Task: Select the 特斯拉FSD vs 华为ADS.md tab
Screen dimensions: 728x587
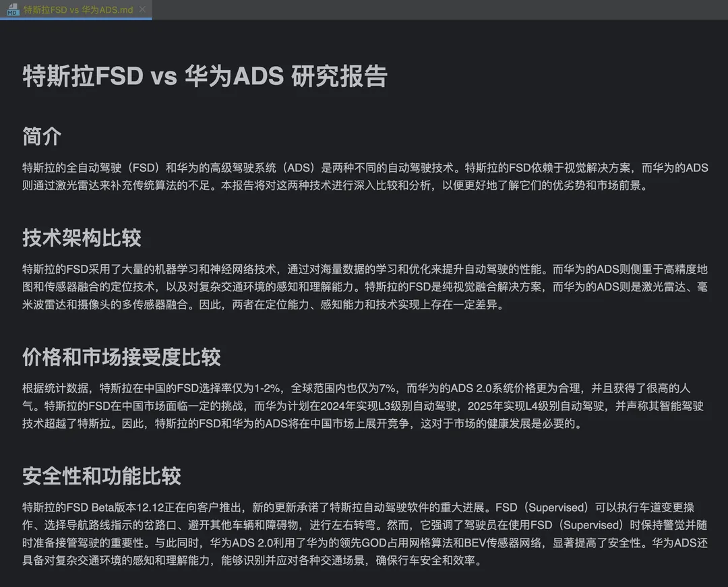Action: [76, 9]
